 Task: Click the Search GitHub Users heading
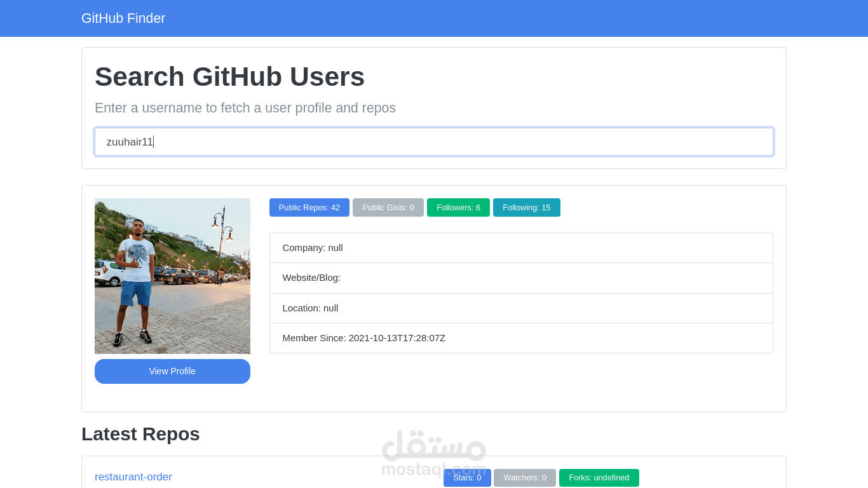click(229, 76)
